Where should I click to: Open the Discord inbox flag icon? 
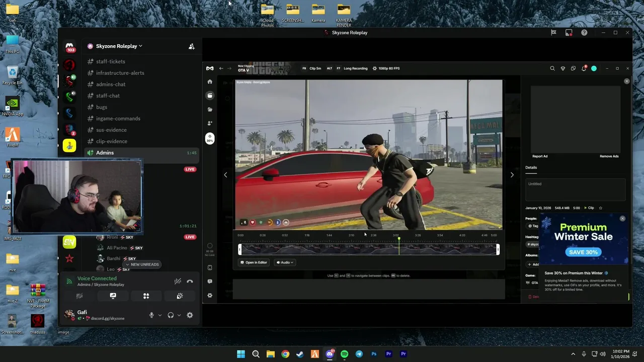[553, 33]
